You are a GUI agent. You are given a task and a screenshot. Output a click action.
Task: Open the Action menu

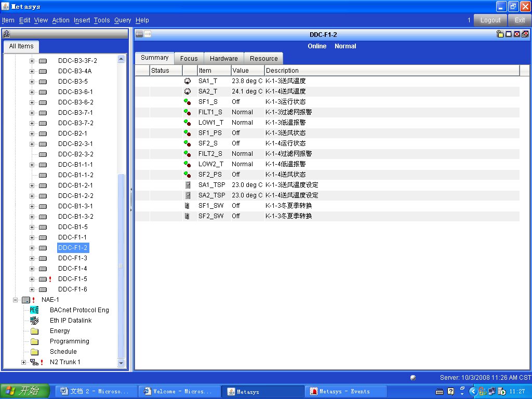(60, 20)
